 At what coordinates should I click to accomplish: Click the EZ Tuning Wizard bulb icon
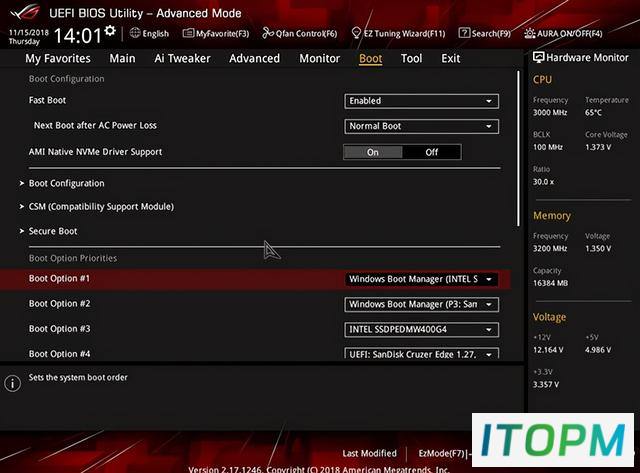click(x=356, y=33)
